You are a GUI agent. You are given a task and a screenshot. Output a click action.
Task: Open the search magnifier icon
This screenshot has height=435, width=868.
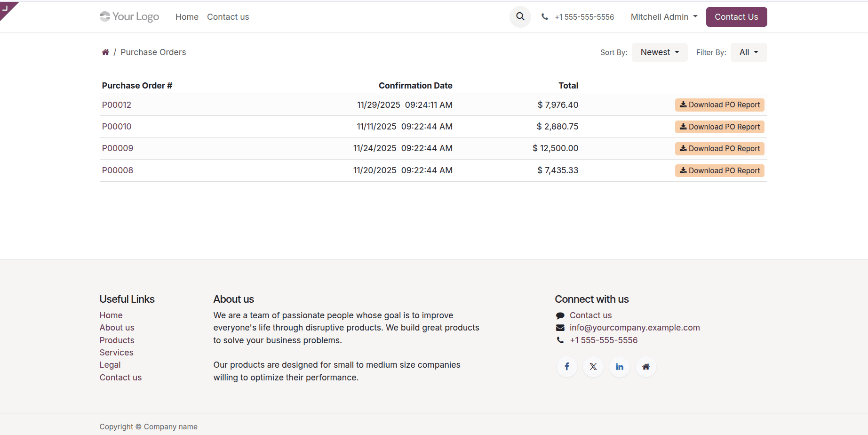520,16
